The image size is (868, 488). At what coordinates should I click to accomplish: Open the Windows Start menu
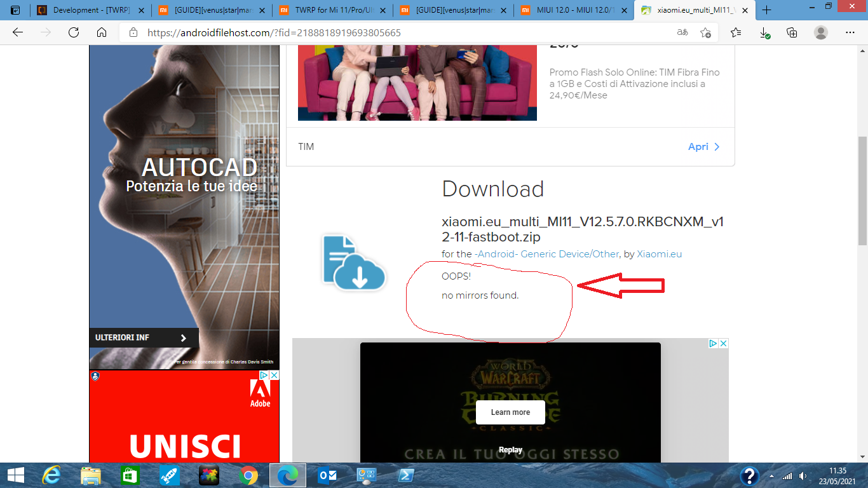click(x=15, y=475)
